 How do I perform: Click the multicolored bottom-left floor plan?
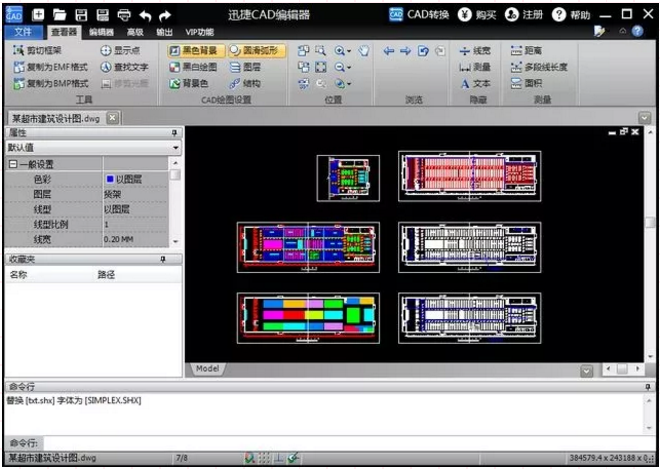pos(308,318)
